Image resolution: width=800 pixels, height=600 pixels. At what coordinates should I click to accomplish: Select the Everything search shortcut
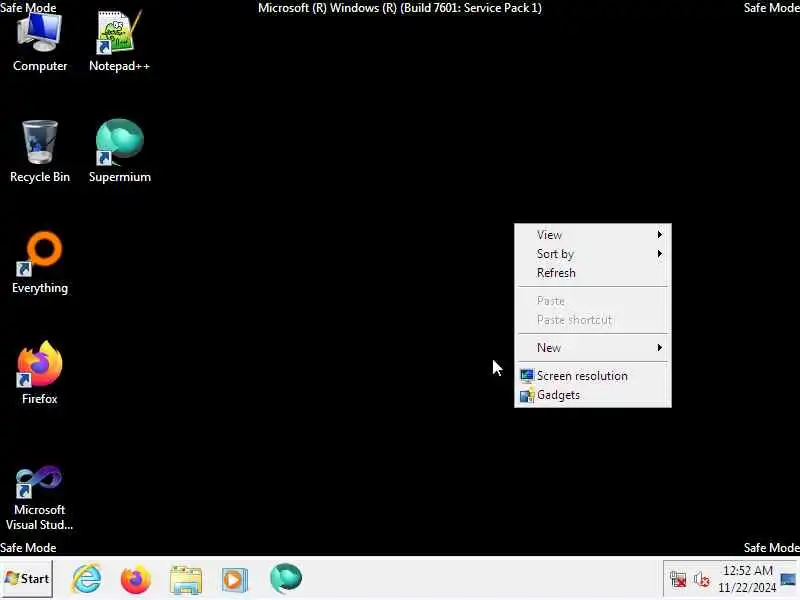tap(40, 263)
